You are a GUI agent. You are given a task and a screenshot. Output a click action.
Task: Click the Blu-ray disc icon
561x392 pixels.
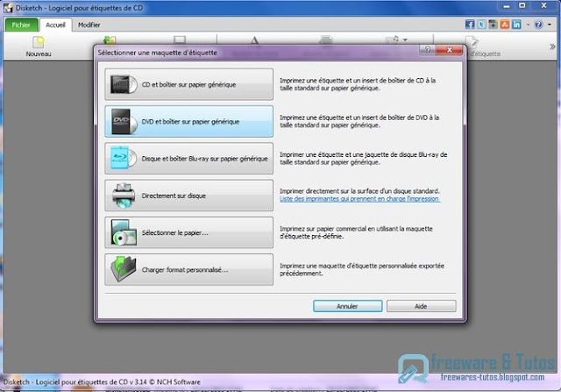click(124, 158)
